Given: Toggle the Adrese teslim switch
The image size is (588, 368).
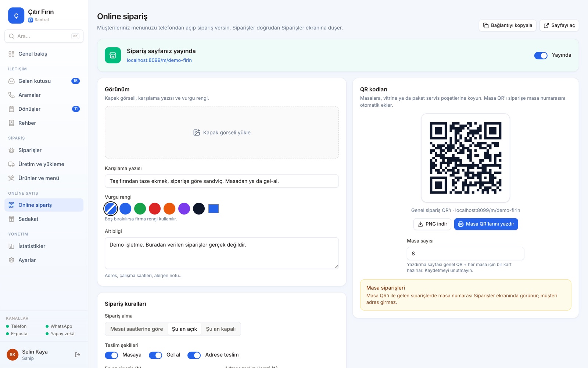Looking at the screenshot, I should [x=194, y=355].
